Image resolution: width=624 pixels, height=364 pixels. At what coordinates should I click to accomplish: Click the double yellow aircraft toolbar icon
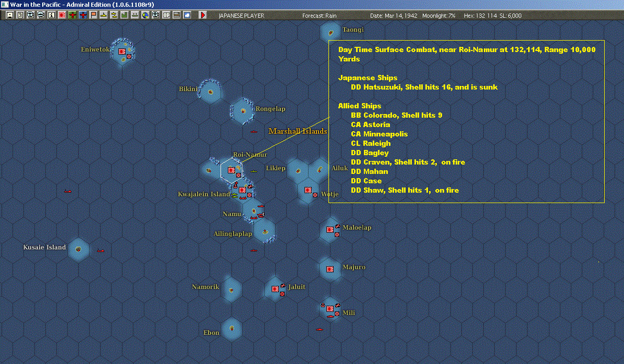pos(114,15)
